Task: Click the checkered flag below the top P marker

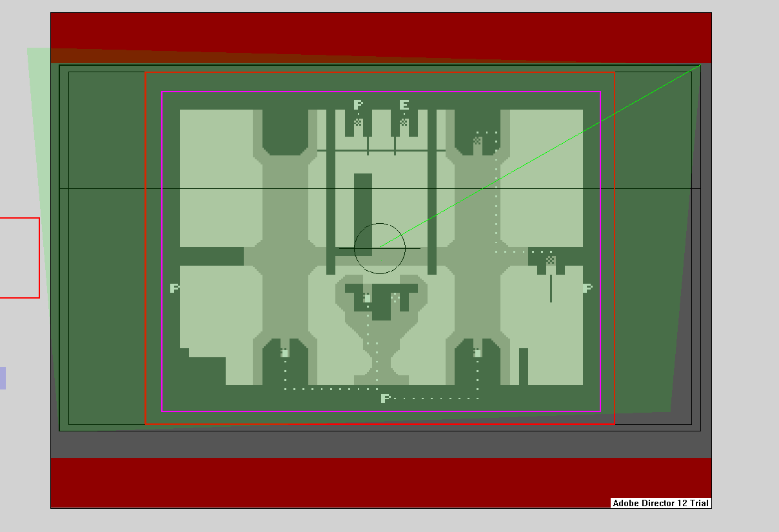Action: (359, 123)
